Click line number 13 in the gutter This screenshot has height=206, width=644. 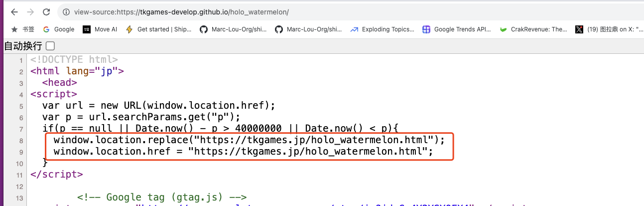pos(19,198)
